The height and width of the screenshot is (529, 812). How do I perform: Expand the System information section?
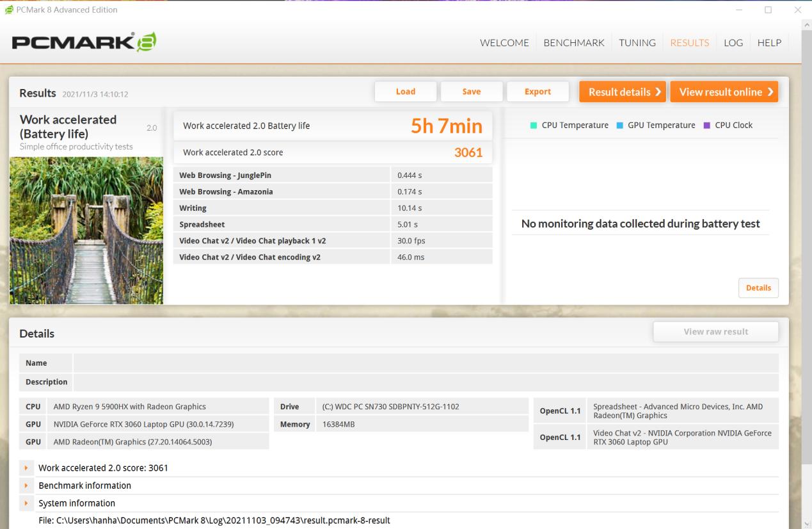[26, 503]
